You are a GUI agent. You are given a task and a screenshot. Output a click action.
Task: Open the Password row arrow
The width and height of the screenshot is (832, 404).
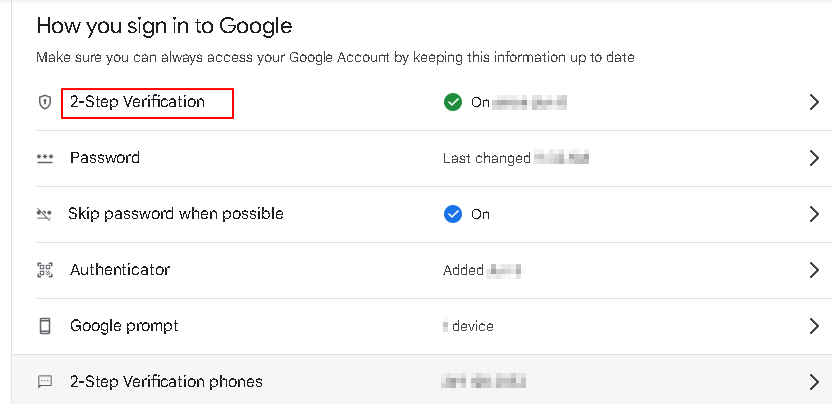(x=813, y=158)
